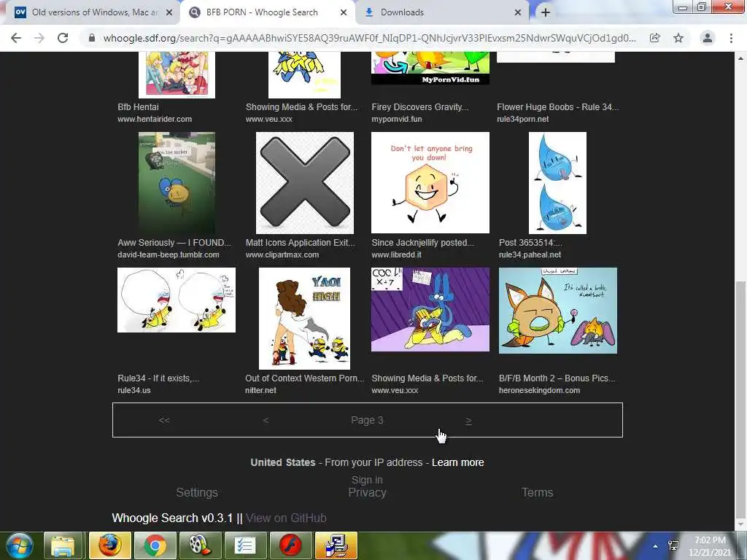This screenshot has height=560, width=747.
Task: Open the share this page icon
Action: click(654, 38)
